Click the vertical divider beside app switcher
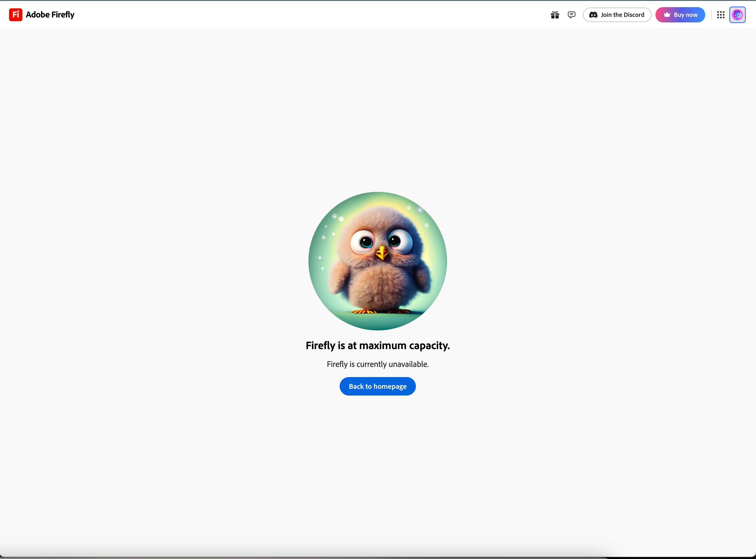Image resolution: width=756 pixels, height=559 pixels. click(711, 15)
